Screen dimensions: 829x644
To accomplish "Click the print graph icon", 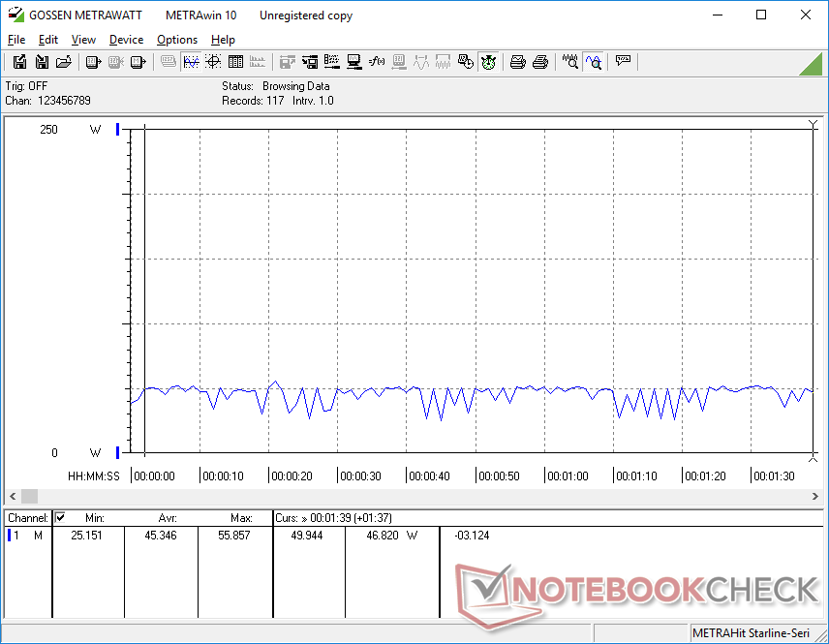I will tap(517, 62).
